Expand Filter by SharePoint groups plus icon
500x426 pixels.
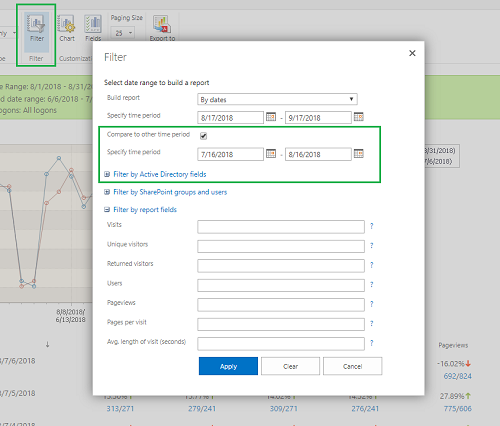coord(107,192)
